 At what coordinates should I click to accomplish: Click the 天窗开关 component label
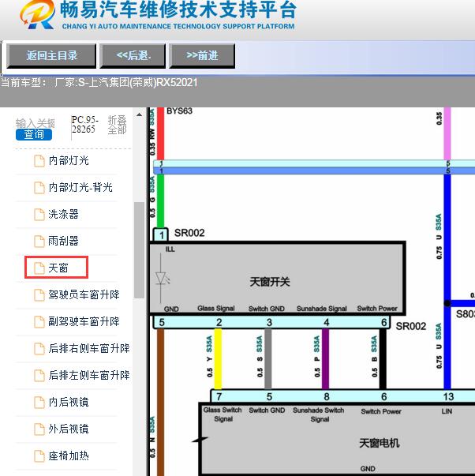pos(270,282)
